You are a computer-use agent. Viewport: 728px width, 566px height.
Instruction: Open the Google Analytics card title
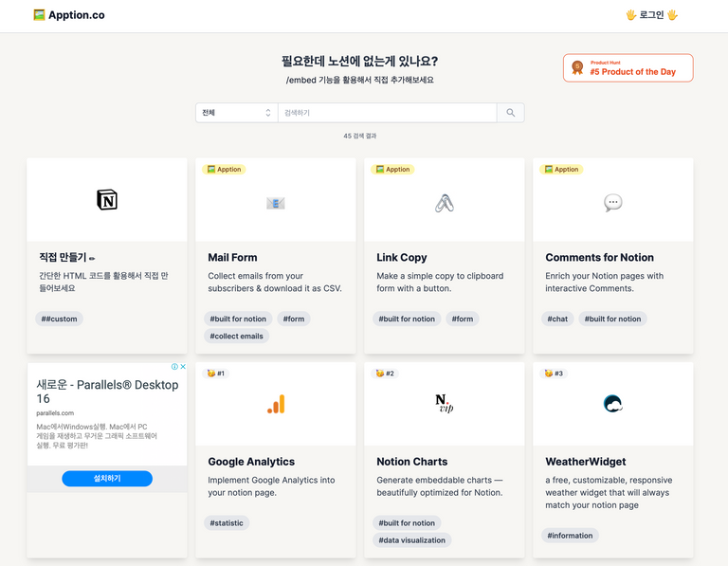(251, 462)
